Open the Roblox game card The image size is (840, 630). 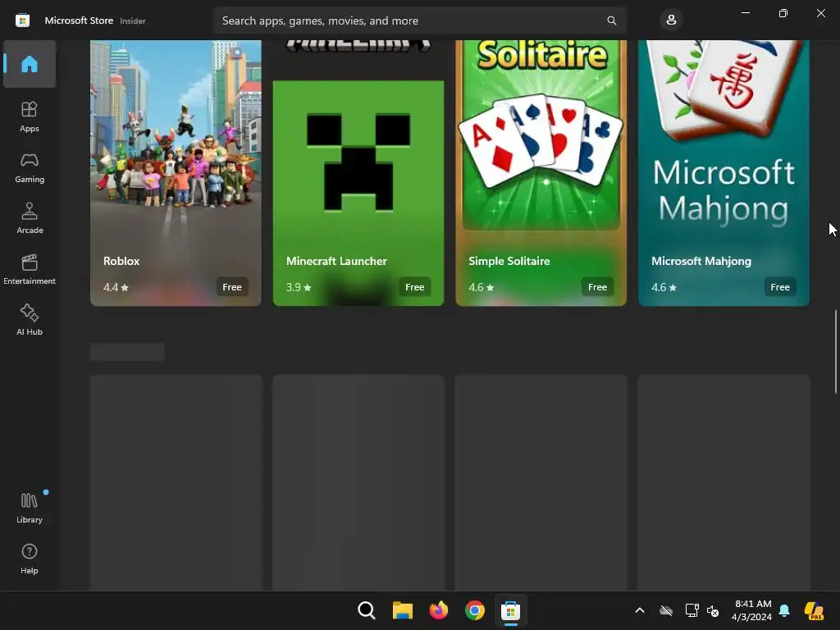[176, 173]
